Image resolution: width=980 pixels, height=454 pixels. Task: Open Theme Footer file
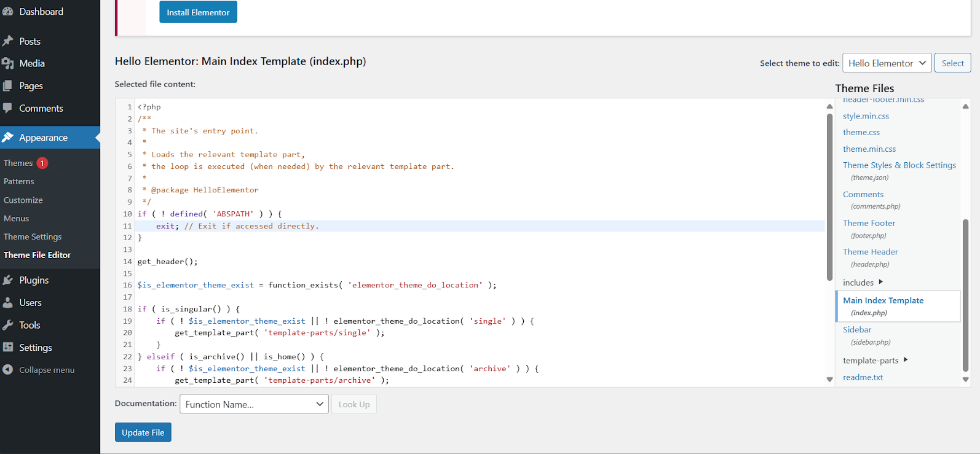[869, 223]
